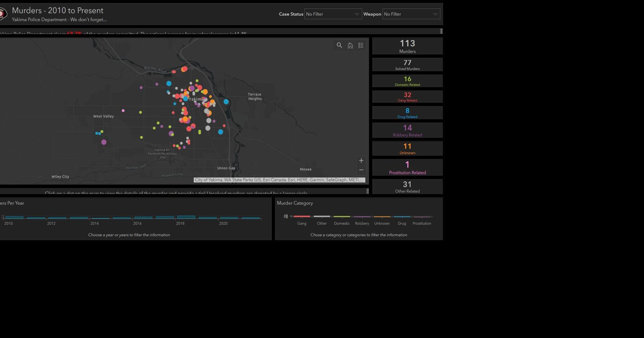Show the map legend list
Viewport: 644px width, 338px height.
(361, 45)
